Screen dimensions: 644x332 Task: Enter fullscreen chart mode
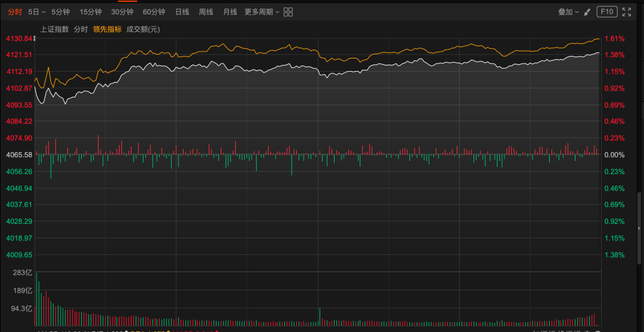[626, 12]
